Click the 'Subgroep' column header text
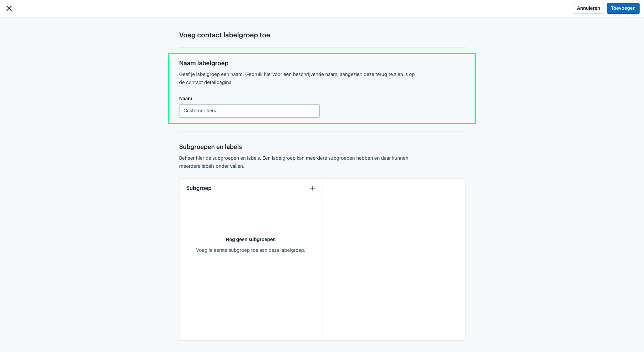 click(199, 188)
